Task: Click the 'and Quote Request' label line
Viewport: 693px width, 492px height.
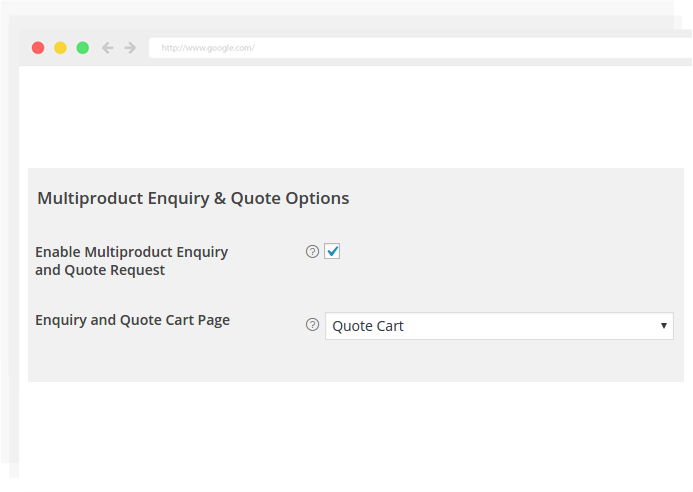Action: coord(100,270)
